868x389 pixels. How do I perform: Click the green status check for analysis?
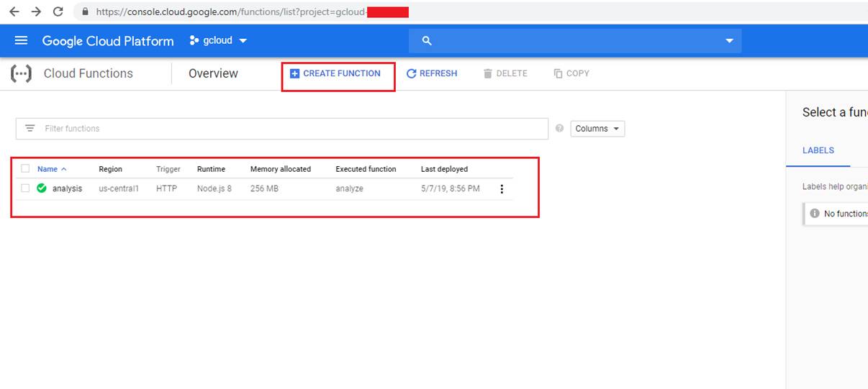pyautogui.click(x=42, y=188)
